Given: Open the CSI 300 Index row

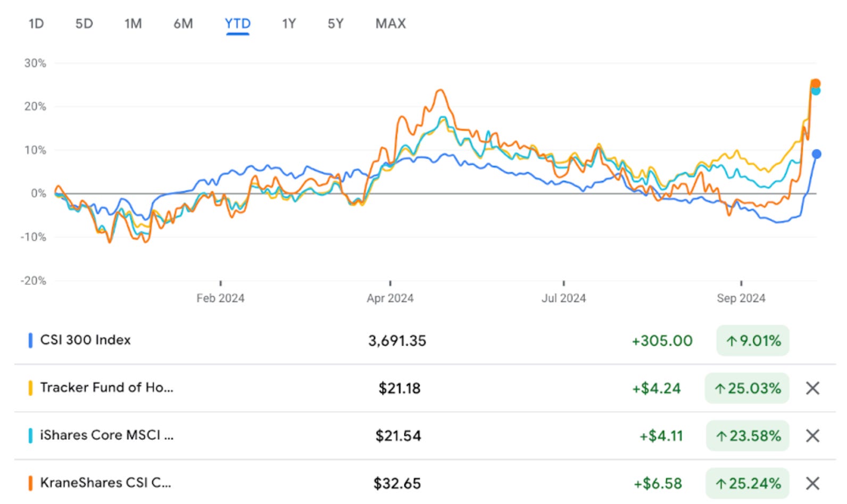Looking at the screenshot, I should 425,340.
